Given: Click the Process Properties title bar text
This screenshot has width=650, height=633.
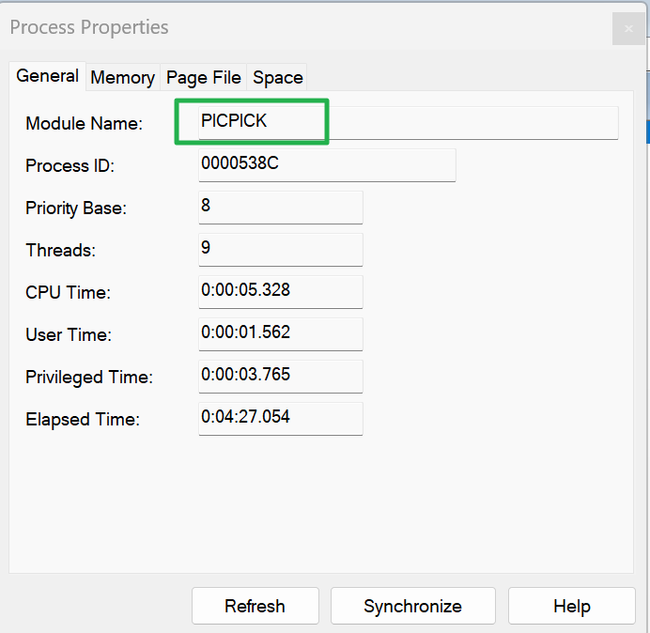Looking at the screenshot, I should (x=89, y=27).
